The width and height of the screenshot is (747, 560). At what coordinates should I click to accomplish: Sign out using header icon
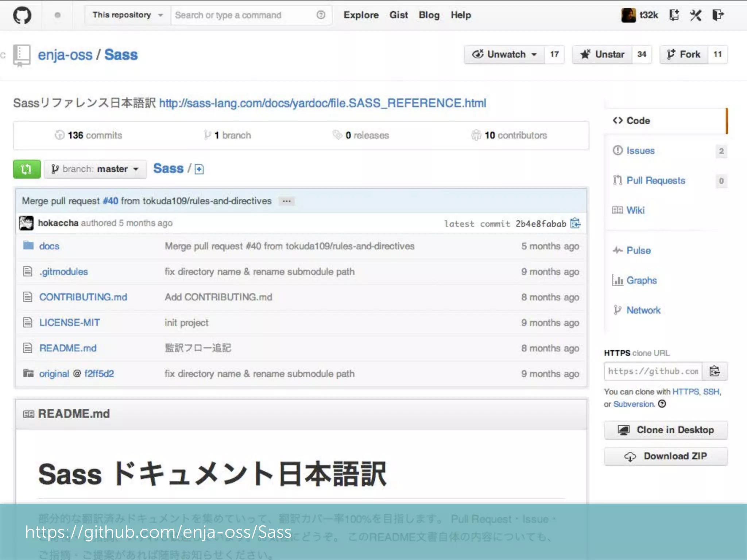[718, 15]
